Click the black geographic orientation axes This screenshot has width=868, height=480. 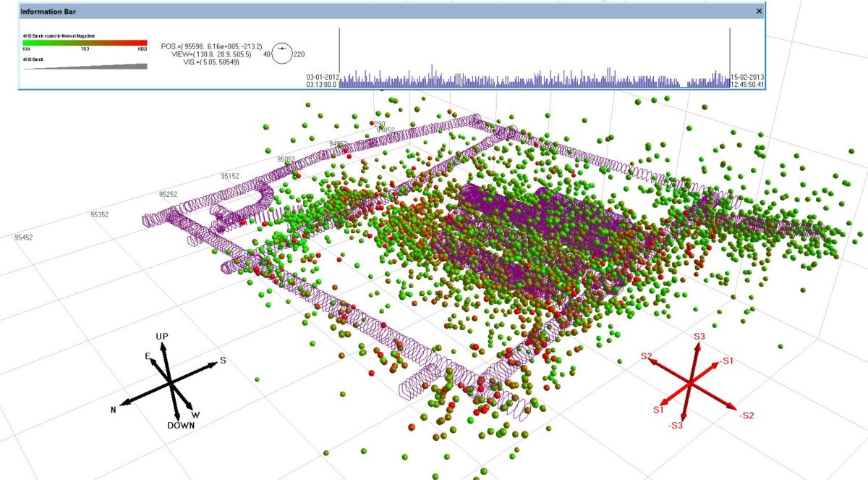[170, 382]
